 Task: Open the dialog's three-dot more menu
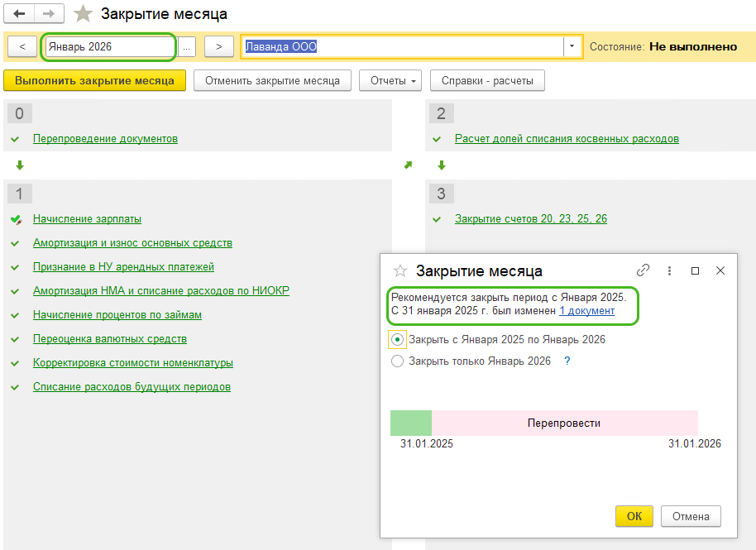click(669, 270)
